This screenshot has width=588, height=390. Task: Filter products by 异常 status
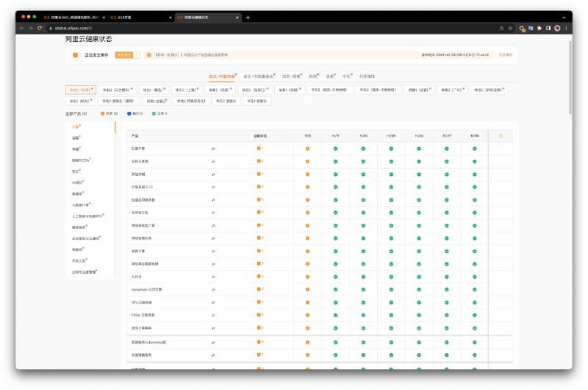click(109, 113)
